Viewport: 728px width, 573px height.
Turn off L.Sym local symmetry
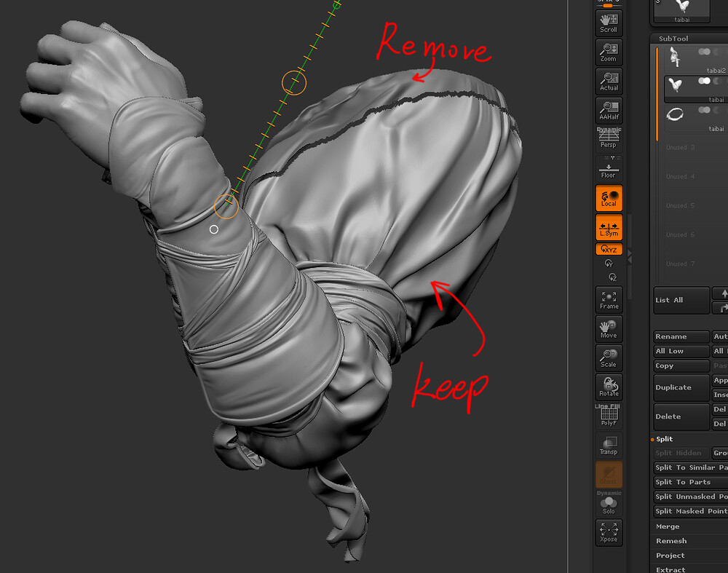click(x=609, y=227)
